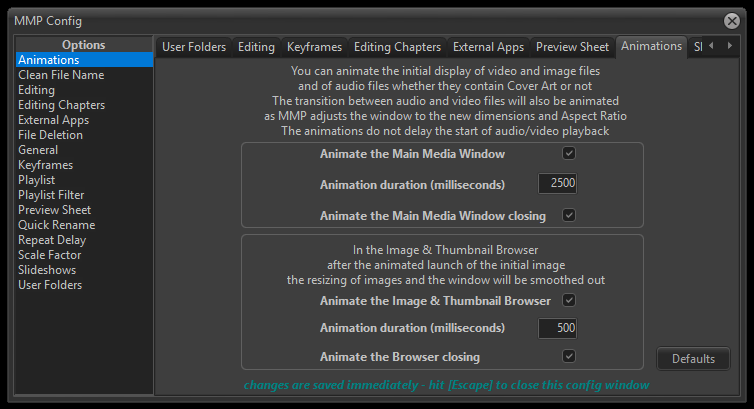This screenshot has width=754, height=409.
Task: Select Quick Rename in Options list
Action: (x=84, y=224)
